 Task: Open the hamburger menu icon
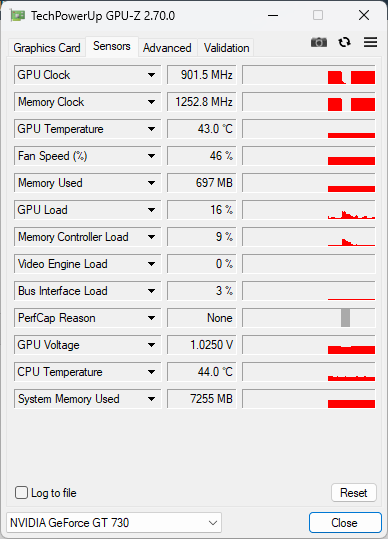(x=370, y=42)
